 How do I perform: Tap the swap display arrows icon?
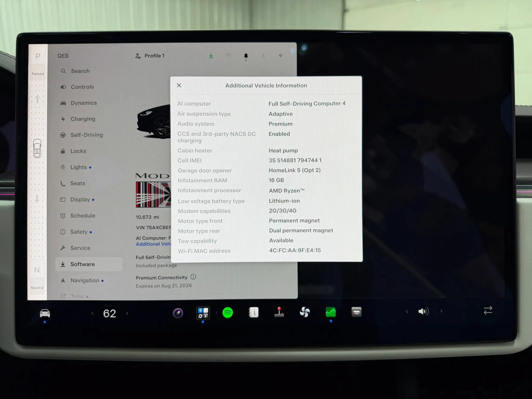[488, 310]
